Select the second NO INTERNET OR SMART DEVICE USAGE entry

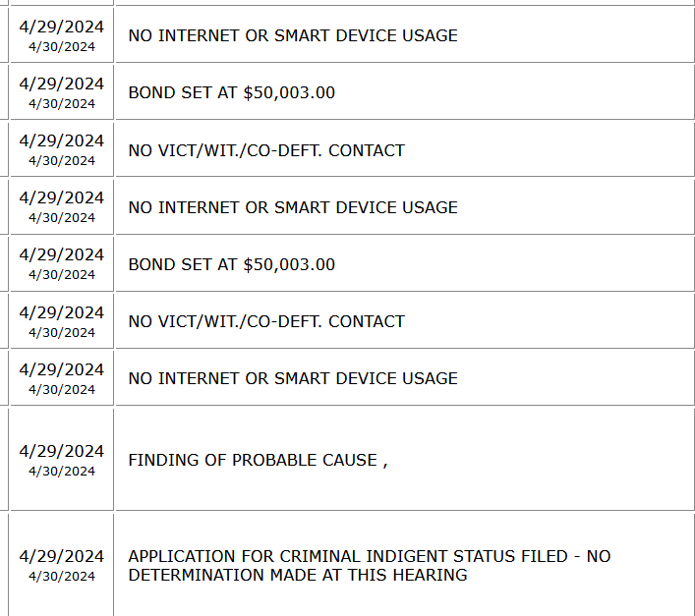coord(293,207)
